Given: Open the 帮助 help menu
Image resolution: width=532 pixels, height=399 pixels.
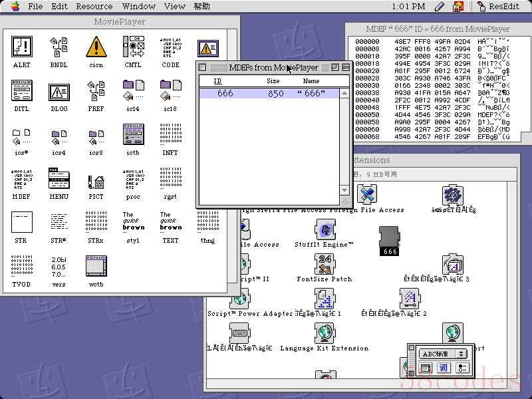Looking at the screenshot, I should (201, 7).
